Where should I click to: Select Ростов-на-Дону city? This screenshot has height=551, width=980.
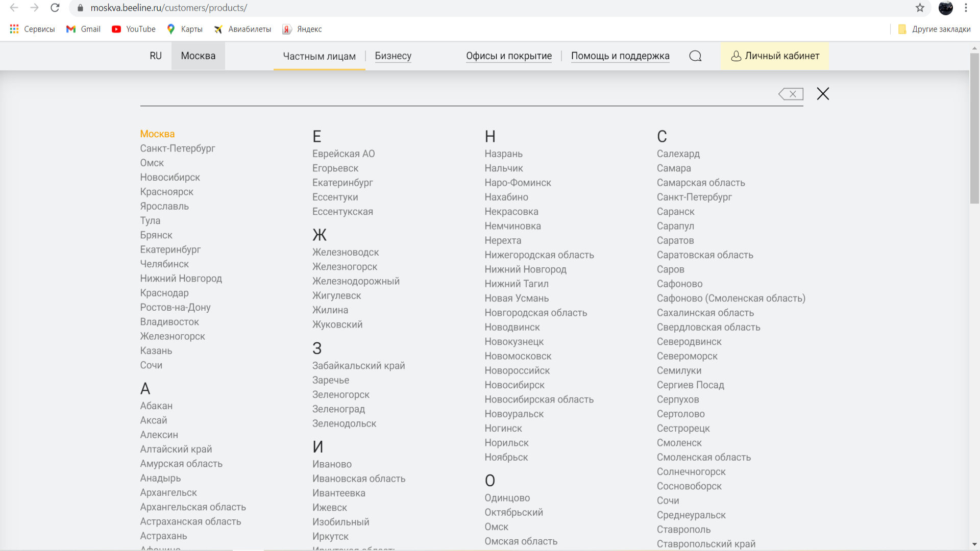175,307
